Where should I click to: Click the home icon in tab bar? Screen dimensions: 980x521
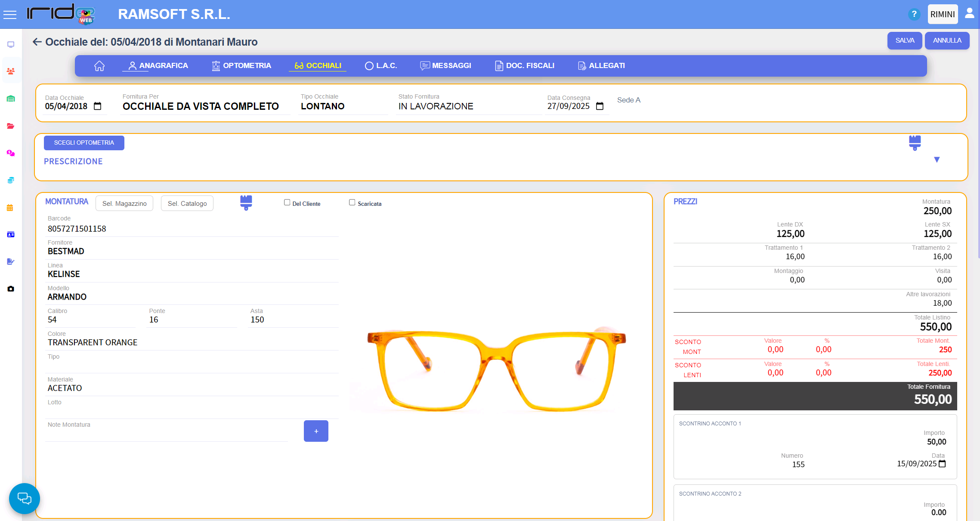click(99, 66)
